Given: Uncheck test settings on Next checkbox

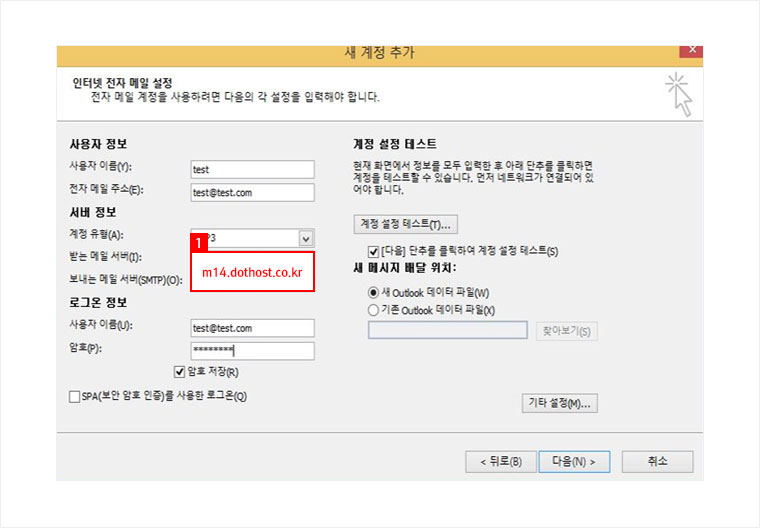Looking at the screenshot, I should 373,250.
